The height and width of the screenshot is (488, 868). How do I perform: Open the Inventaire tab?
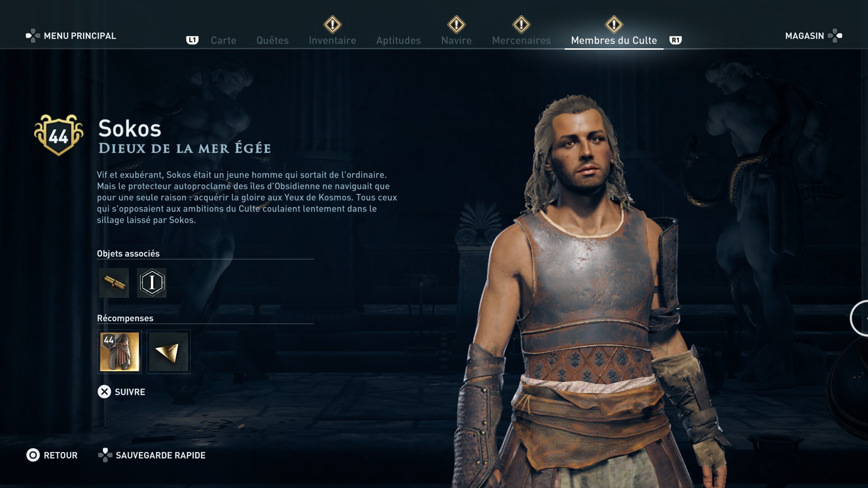pyautogui.click(x=333, y=40)
